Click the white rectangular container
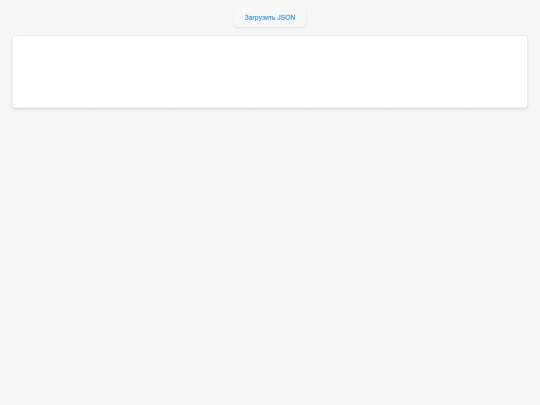Screen dimensions: 540x405 (270, 72)
